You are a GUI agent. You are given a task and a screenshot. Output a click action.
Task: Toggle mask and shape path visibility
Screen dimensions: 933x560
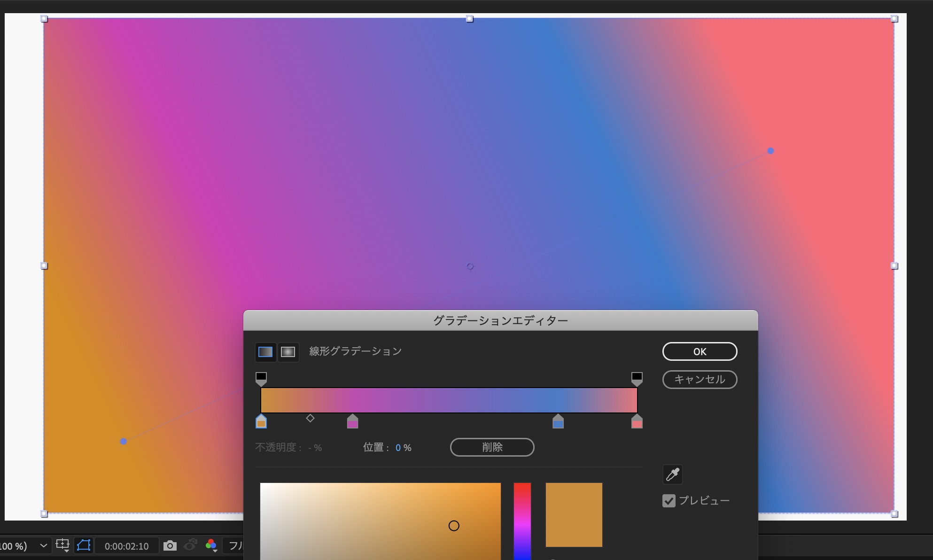click(84, 545)
